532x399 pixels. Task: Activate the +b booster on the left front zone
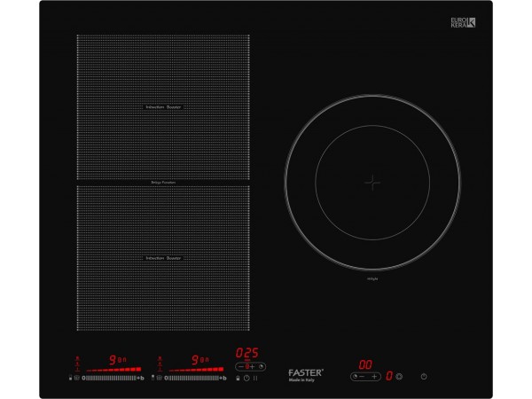[x=140, y=378]
